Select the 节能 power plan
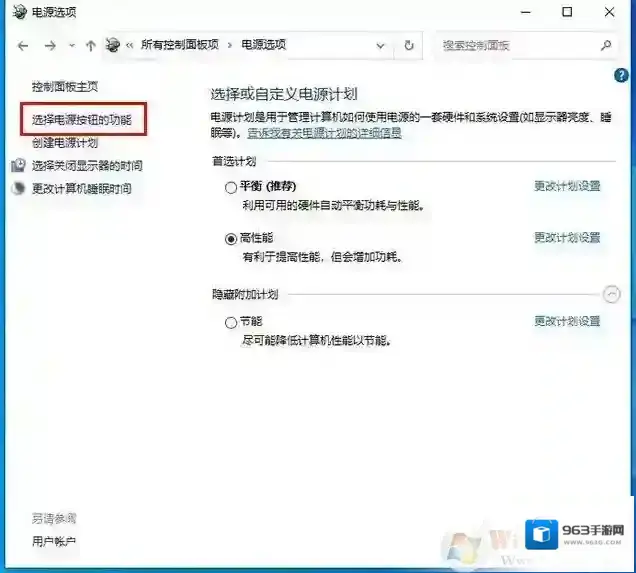This screenshot has height=573, width=636. click(231, 322)
